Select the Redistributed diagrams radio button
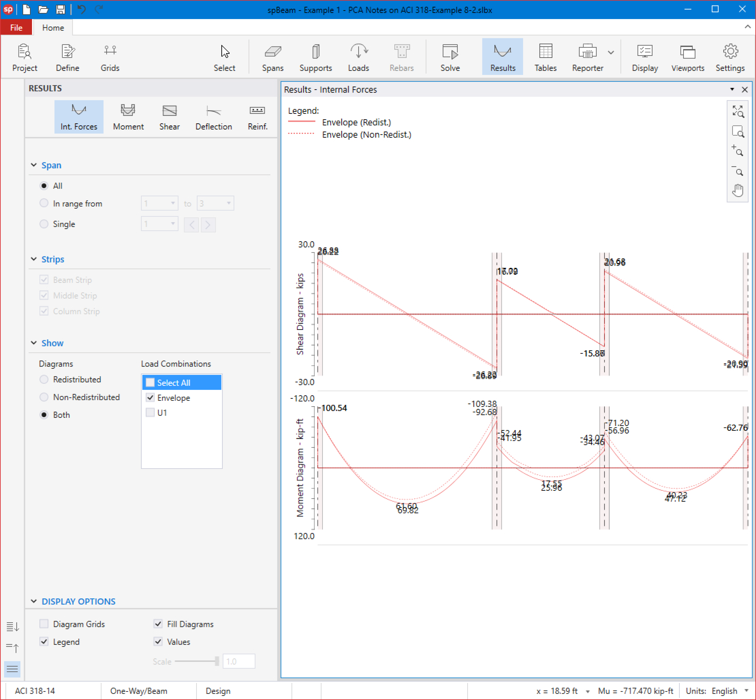This screenshot has width=756, height=700. [44, 379]
